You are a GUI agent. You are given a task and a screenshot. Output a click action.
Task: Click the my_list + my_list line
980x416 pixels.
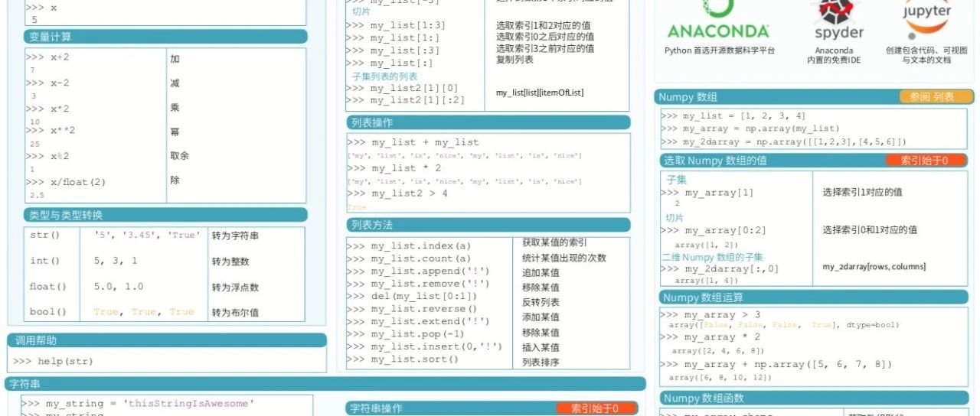point(413,142)
